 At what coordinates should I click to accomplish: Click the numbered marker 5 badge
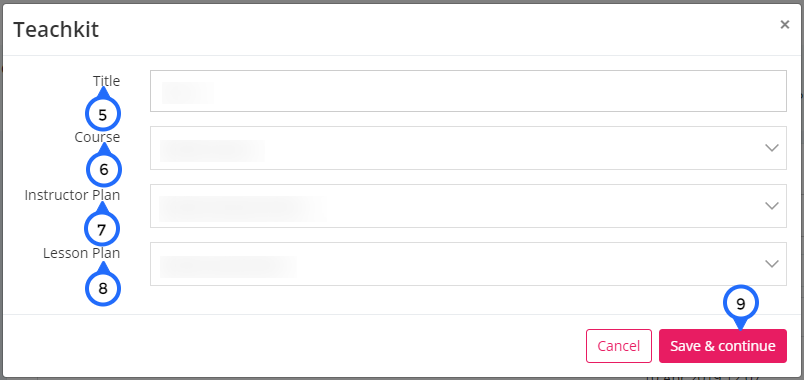103,114
